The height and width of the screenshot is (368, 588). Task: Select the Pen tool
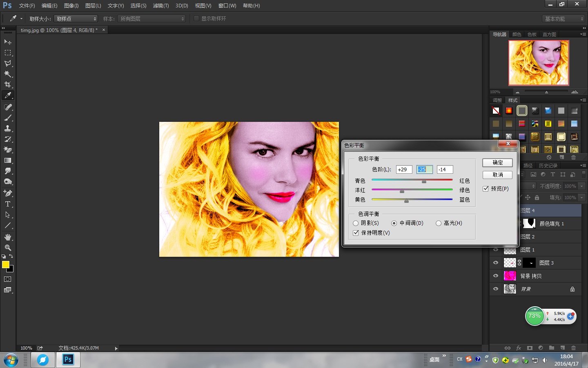8,193
